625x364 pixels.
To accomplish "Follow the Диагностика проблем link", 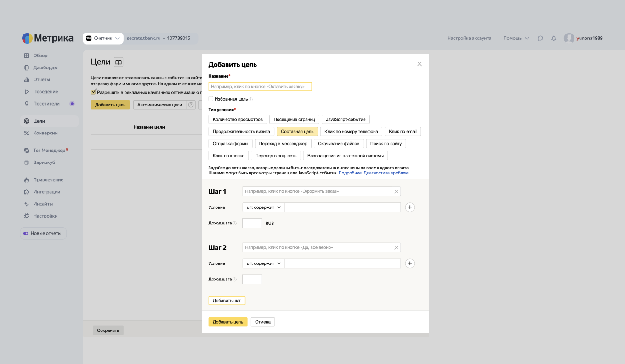I will click(x=386, y=173).
